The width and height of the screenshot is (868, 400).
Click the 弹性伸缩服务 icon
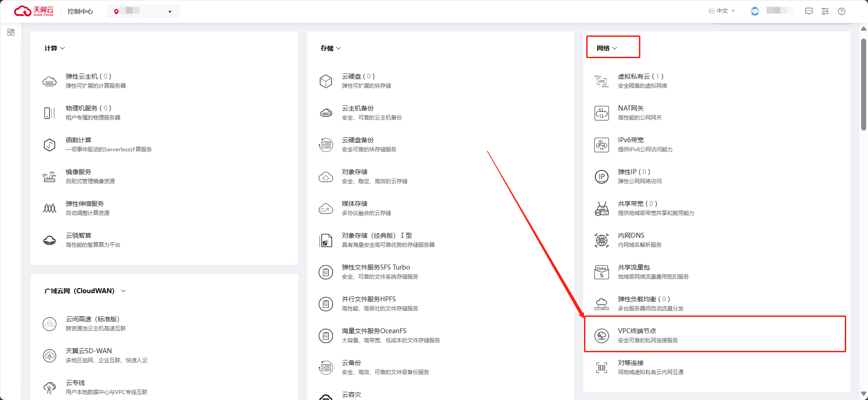[50, 209]
